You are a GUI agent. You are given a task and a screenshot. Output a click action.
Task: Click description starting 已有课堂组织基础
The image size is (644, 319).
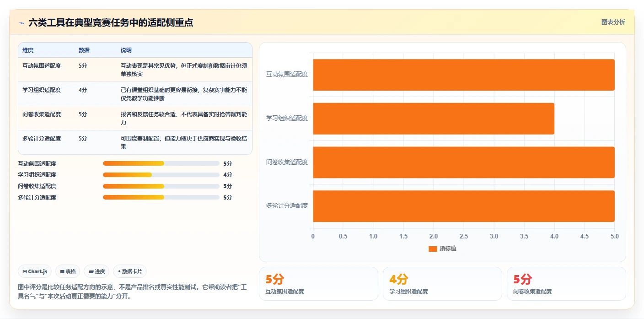[x=184, y=94]
